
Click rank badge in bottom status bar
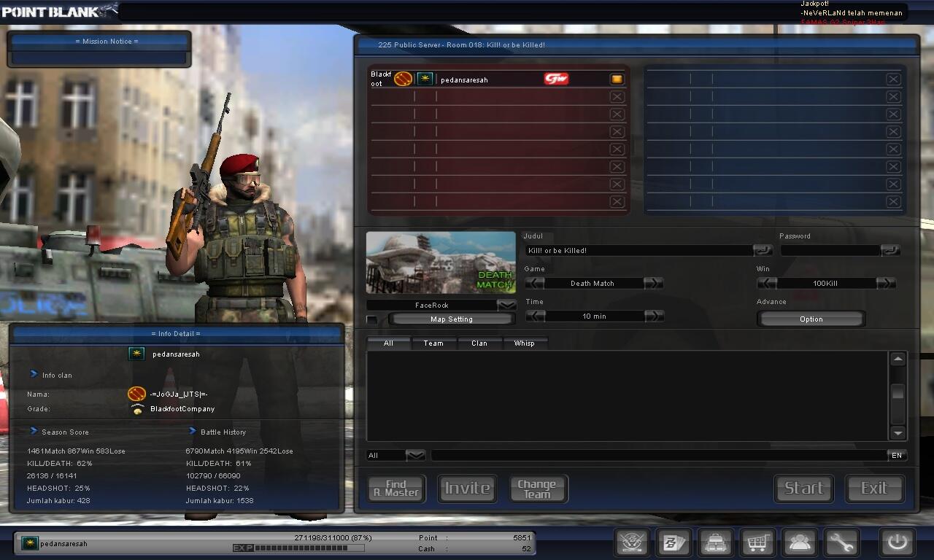click(30, 543)
